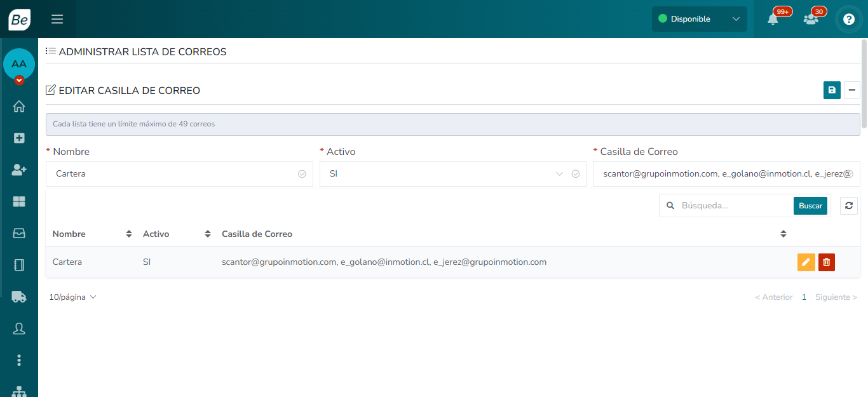Click the Cartera cell in table

(x=67, y=262)
